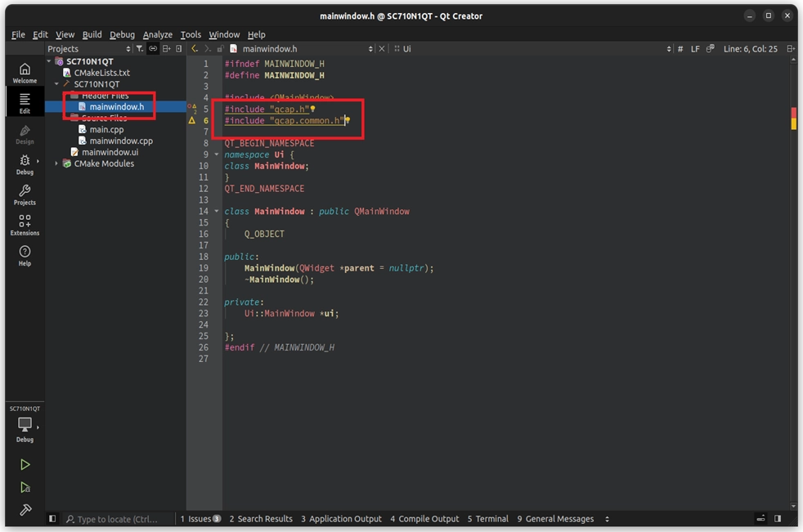Expand the CMake Modules tree node

(x=56, y=163)
